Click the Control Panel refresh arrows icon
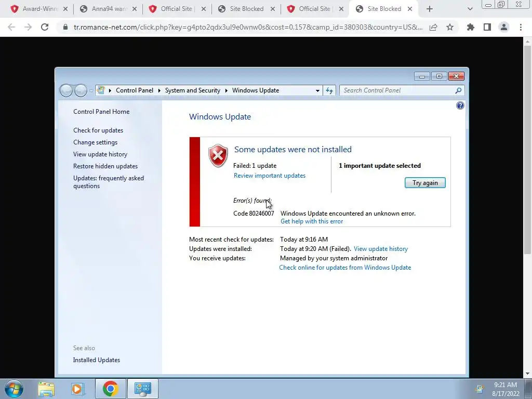532x399 pixels. [329, 90]
